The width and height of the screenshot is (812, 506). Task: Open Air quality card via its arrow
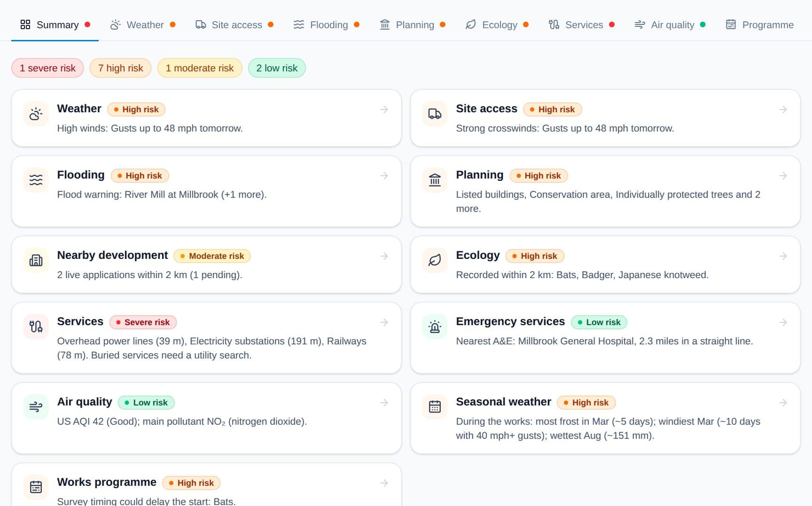click(x=384, y=403)
